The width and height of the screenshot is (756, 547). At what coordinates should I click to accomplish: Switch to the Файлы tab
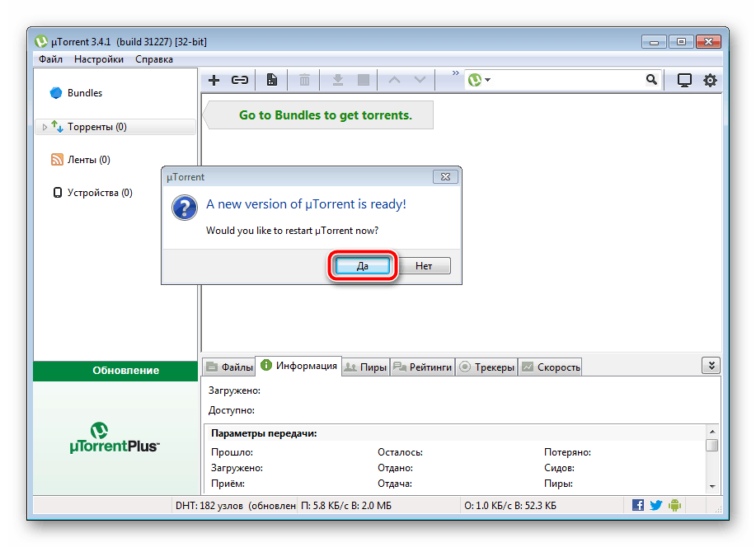point(229,367)
